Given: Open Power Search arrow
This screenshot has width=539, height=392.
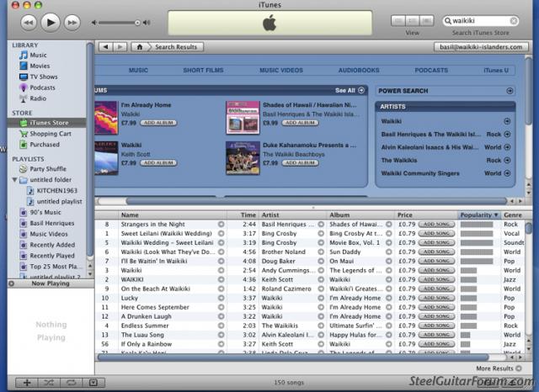Looking at the screenshot, I should (510, 90).
